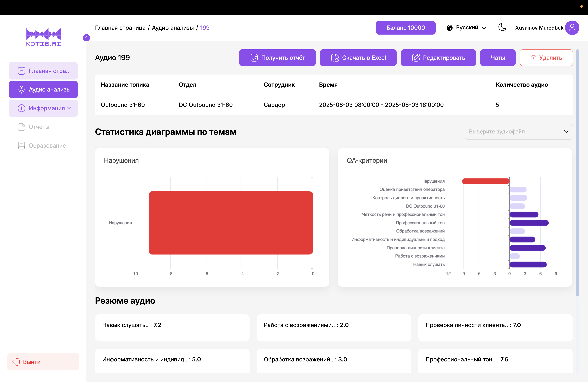
Task: Open Образование in sidebar
Action: [x=43, y=146]
